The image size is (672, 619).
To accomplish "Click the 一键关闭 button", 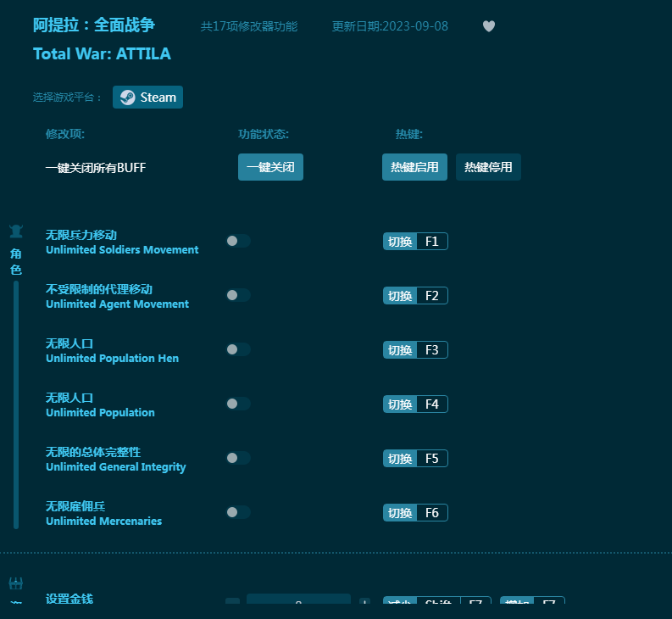I will [x=270, y=167].
